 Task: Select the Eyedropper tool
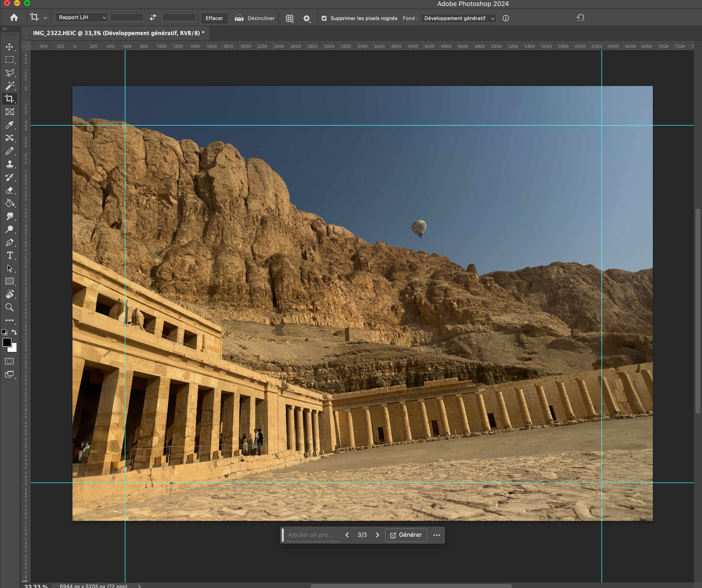click(10, 125)
